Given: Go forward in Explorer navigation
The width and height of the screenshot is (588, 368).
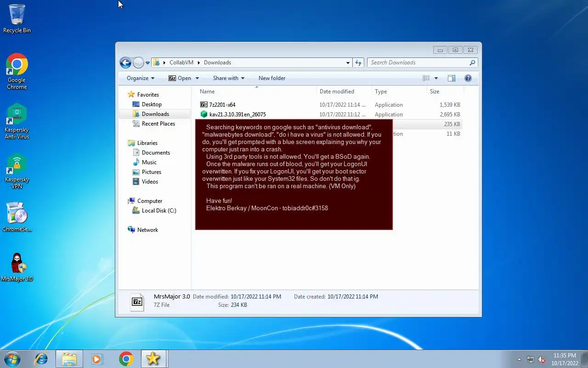Looking at the screenshot, I should click(138, 63).
